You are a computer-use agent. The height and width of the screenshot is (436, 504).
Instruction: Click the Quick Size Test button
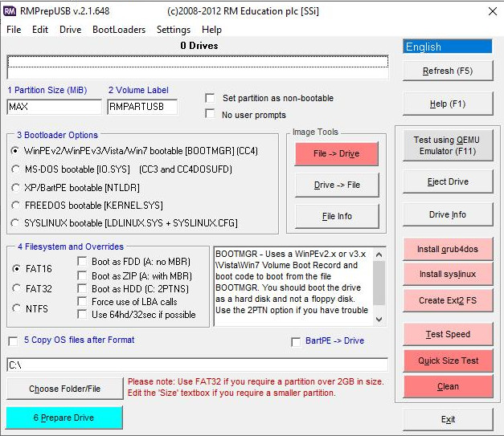448,361
